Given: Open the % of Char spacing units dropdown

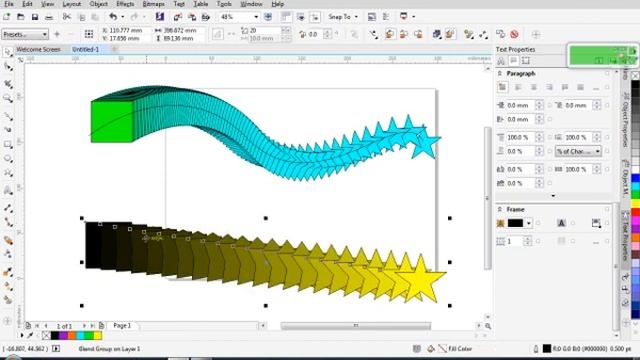Looking at the screenshot, I should (578, 151).
